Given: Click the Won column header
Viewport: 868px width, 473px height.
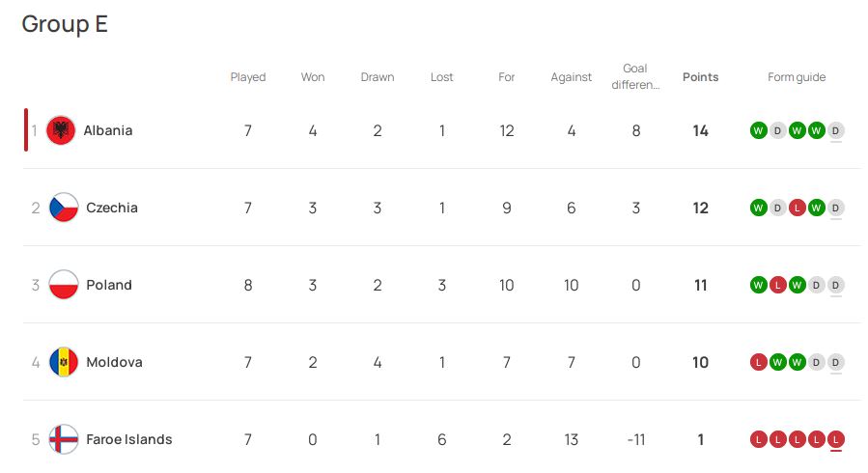Looking at the screenshot, I should [313, 77].
